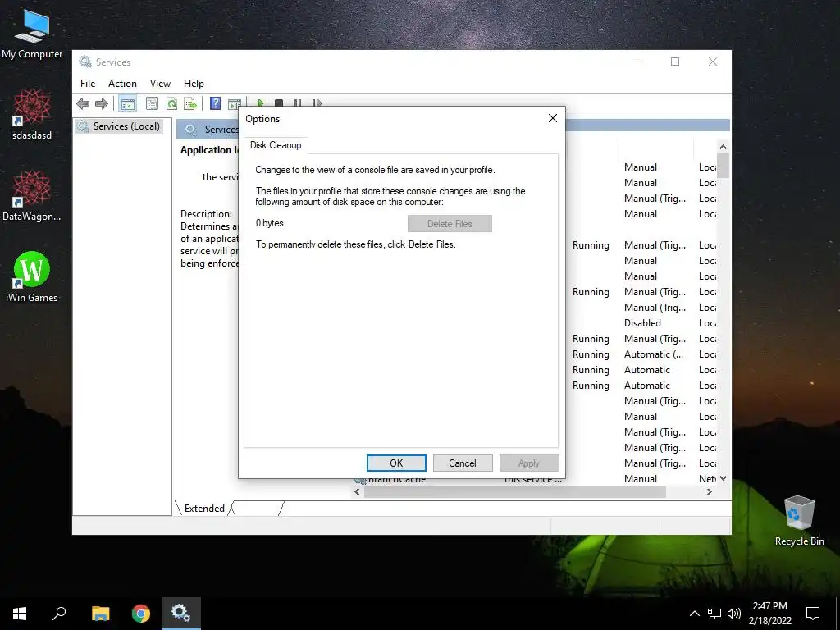Screen dimensions: 840x630
Task: Click the horizontal scrollbar thumb in services list
Action: [515, 492]
